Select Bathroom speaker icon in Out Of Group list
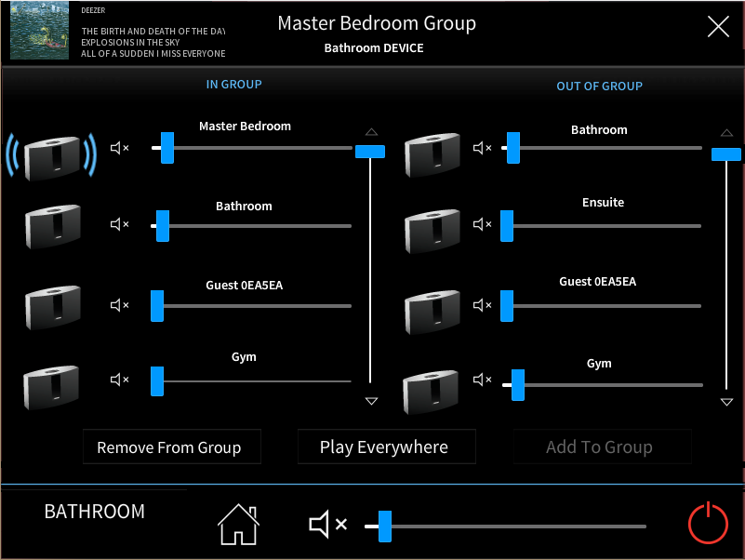Screen dimensions: 745x560 [432, 153]
